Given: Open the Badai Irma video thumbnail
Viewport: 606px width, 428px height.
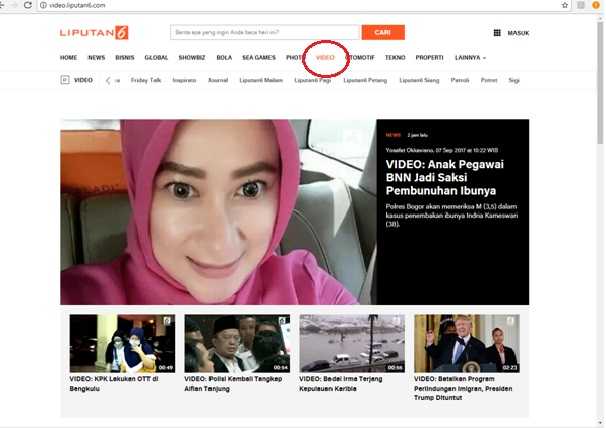Looking at the screenshot, I should click(352, 343).
